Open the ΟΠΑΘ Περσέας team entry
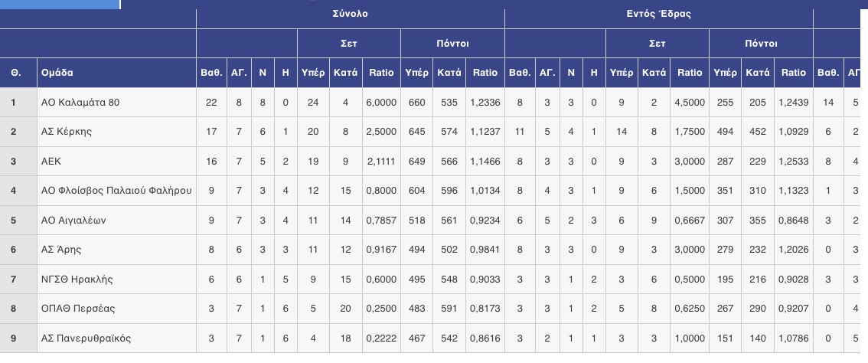Screen dimensions: 868x363 tap(78, 309)
